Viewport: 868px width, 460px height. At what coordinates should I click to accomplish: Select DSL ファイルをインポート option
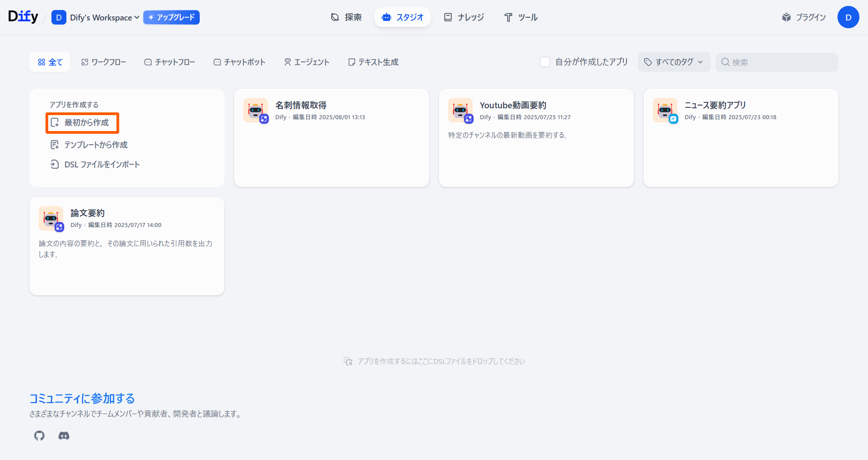pos(95,164)
